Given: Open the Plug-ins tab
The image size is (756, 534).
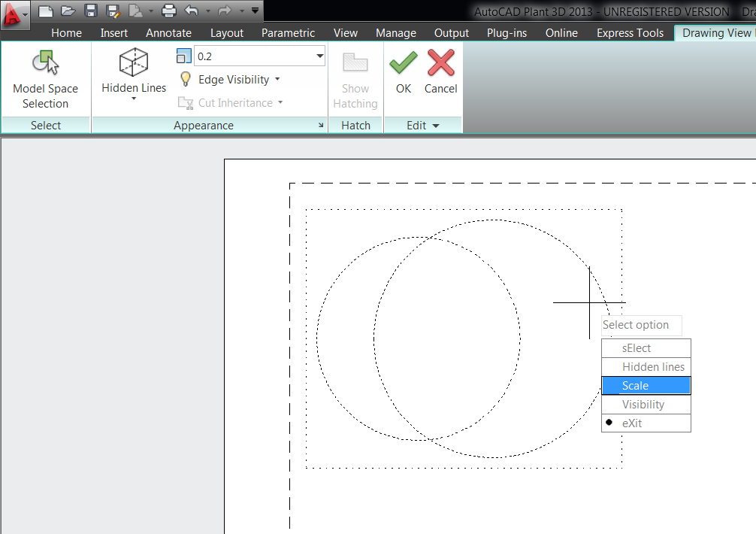Looking at the screenshot, I should pos(507,33).
